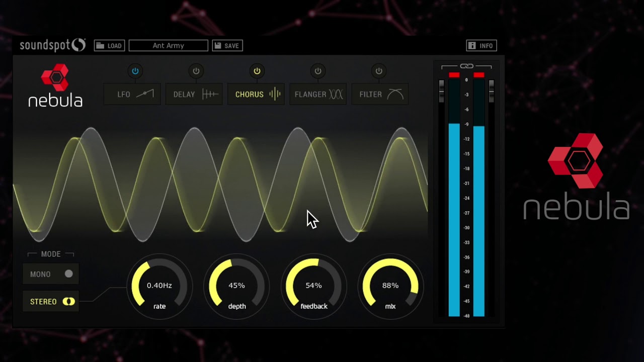Click the Mono circle indicator
The width and height of the screenshot is (644, 362).
[68, 274]
